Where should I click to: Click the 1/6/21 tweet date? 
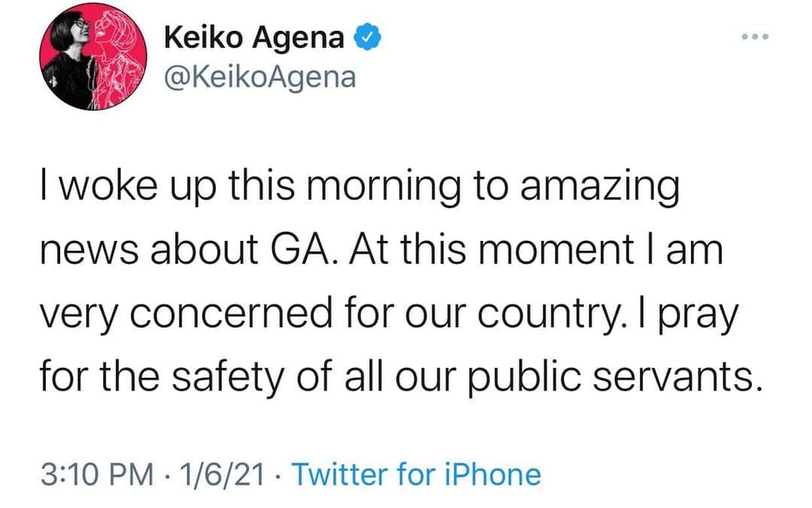[223, 475]
